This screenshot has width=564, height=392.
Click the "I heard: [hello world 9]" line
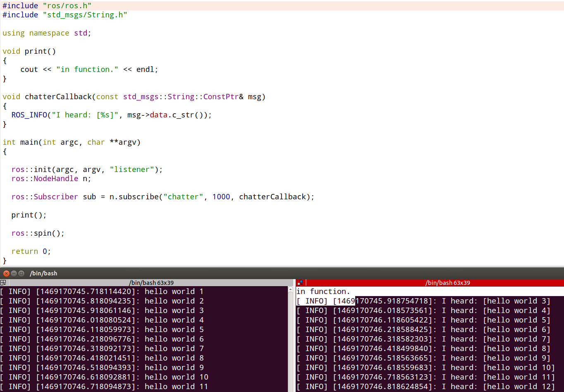pyautogui.click(x=423, y=358)
